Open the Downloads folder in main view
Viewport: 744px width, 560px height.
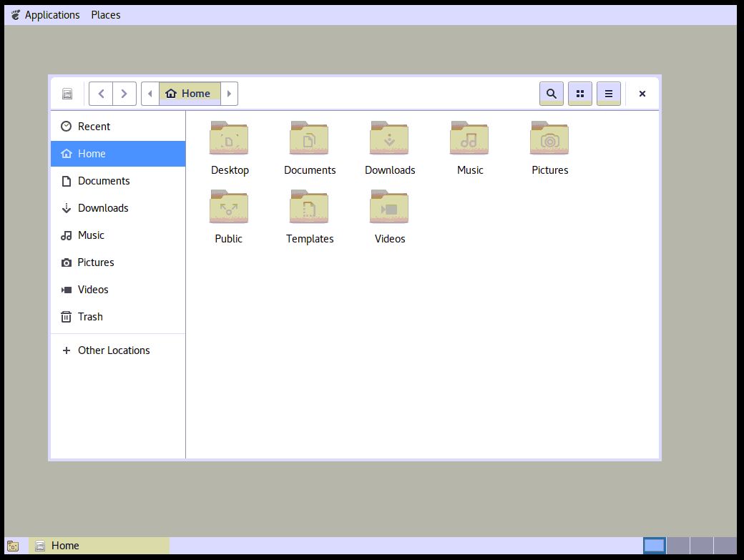click(389, 138)
